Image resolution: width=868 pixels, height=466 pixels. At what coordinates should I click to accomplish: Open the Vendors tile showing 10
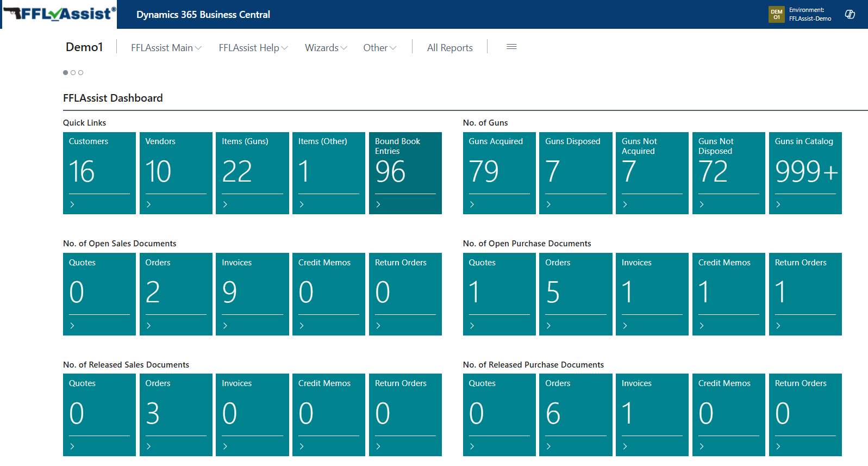(x=176, y=173)
